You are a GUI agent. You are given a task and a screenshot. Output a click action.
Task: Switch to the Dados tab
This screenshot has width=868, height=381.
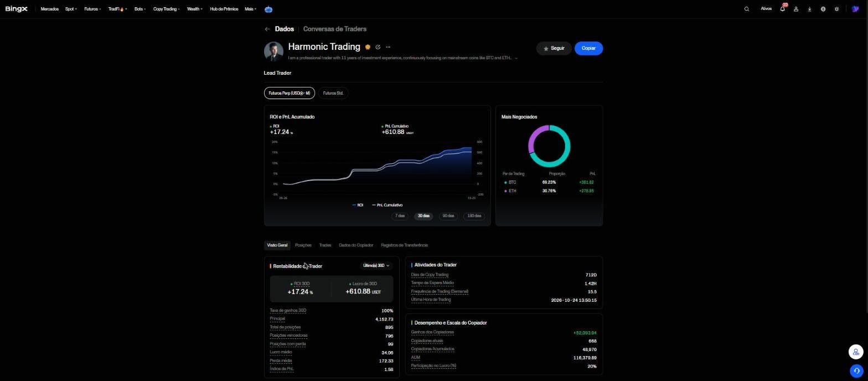[285, 29]
